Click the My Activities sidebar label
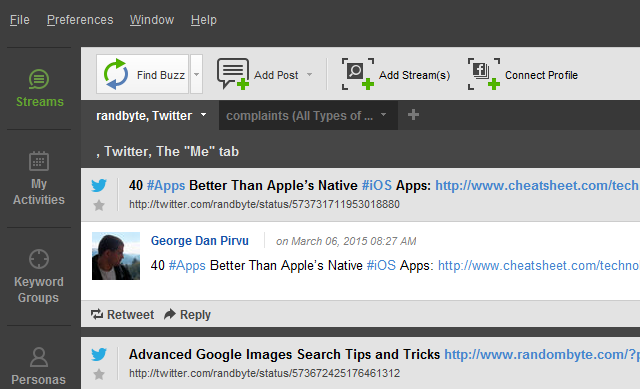Screen dimensions: 640x389 pyautogui.click(x=39, y=191)
